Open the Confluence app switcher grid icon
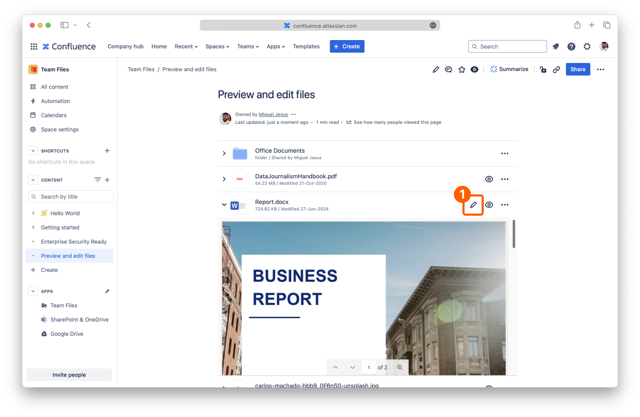The width and height of the screenshot is (640, 417). tap(33, 46)
